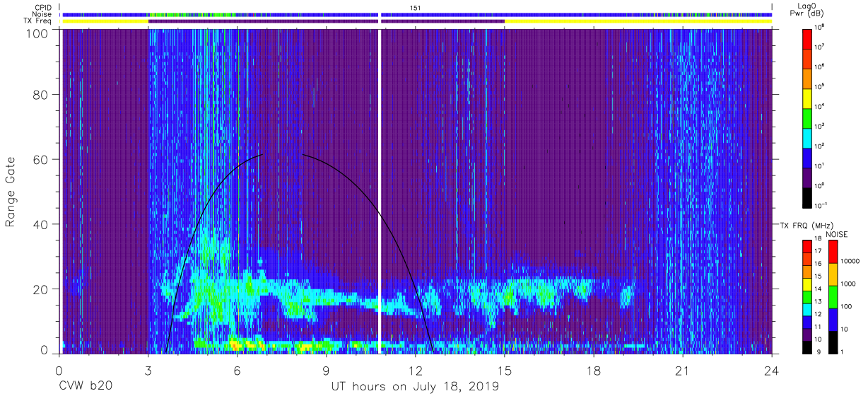Image resolution: width=868 pixels, height=401 pixels.
Task: Select the '1000' label on the NOISE colorbar
Action: (848, 284)
